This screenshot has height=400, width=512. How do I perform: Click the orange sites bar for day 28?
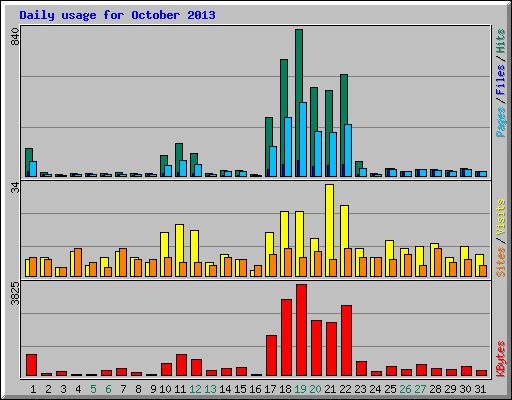(438, 262)
